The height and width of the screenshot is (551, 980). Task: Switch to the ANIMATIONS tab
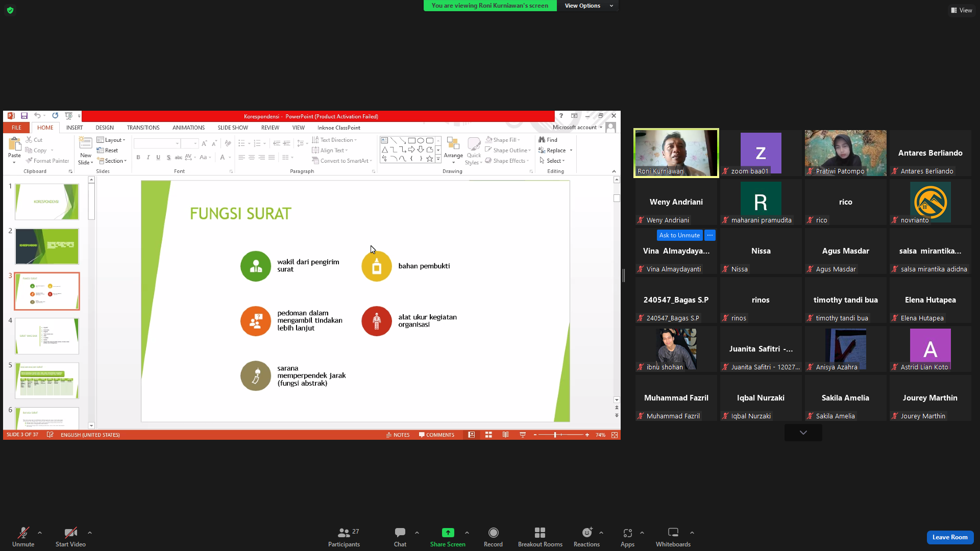coord(188,128)
